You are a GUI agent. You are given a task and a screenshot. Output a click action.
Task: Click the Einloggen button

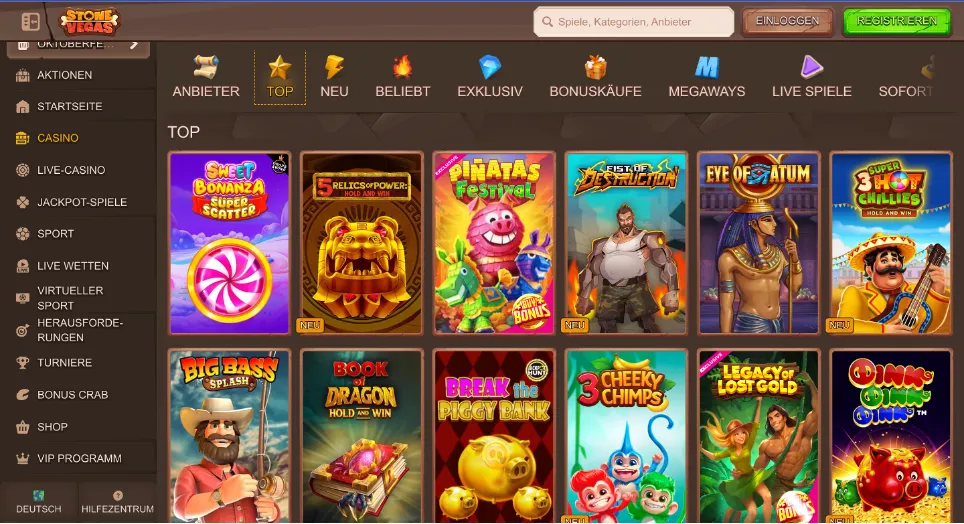787,22
